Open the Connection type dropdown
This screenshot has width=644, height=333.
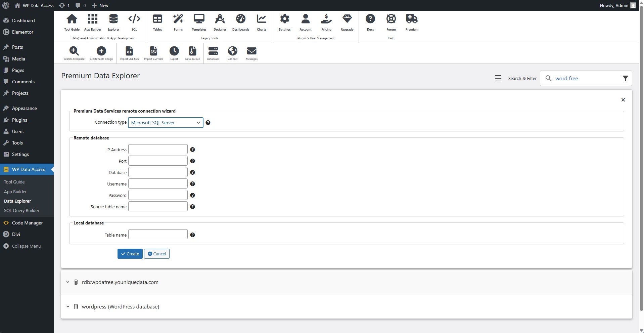[x=166, y=123]
